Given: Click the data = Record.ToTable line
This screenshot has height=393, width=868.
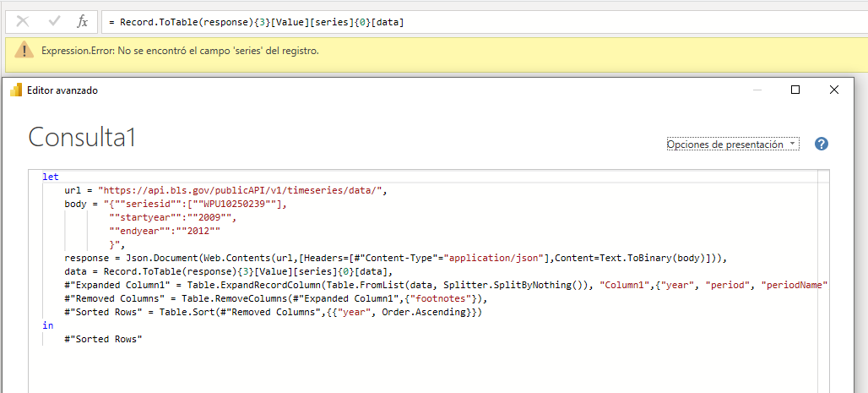Looking at the screenshot, I should coord(228,271).
